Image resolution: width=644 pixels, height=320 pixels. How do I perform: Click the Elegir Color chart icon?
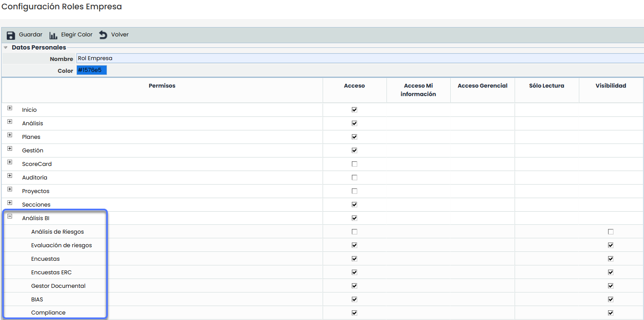click(53, 35)
